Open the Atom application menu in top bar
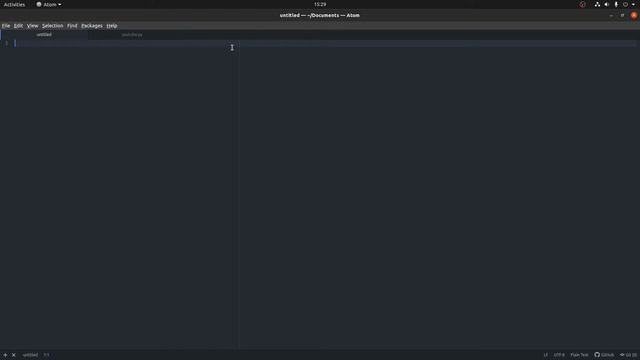 pyautogui.click(x=49, y=4)
